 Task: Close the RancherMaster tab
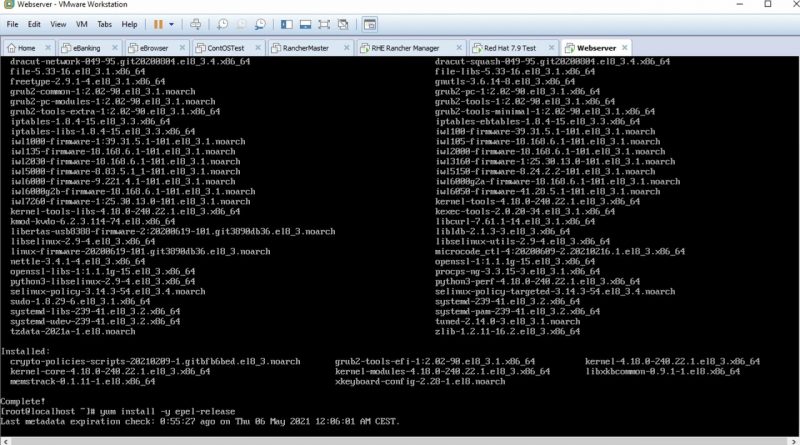(x=347, y=47)
